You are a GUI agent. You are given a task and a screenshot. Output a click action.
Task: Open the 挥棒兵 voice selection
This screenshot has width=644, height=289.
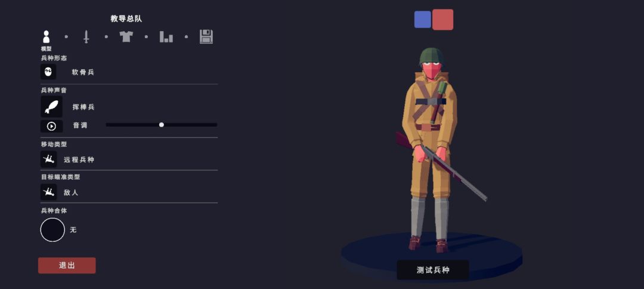pyautogui.click(x=83, y=107)
